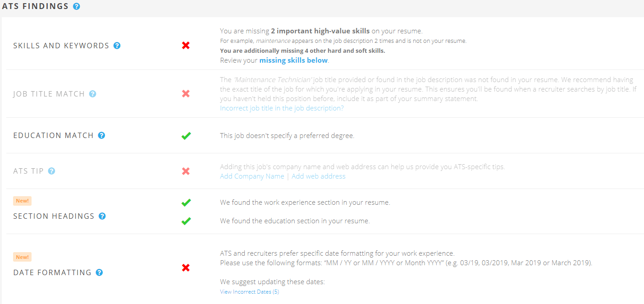
Task: Click the work experience section green checkmark
Action: [186, 203]
